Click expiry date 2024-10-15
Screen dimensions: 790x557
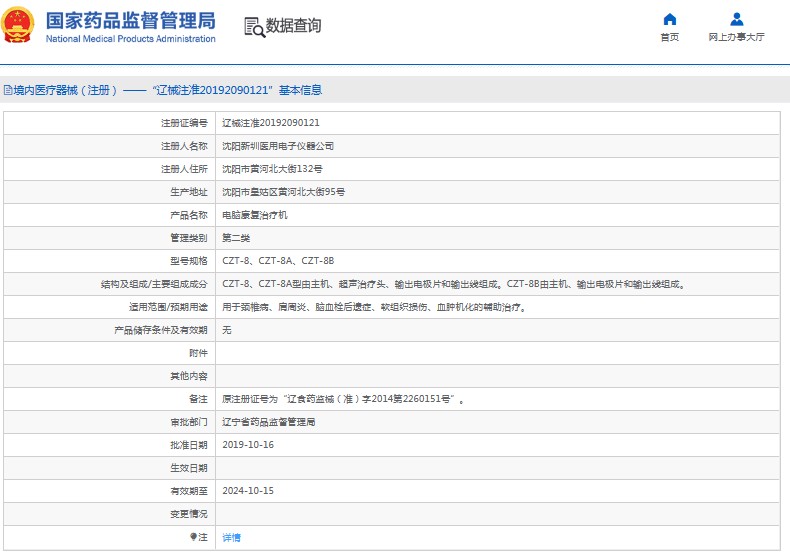tap(248, 491)
